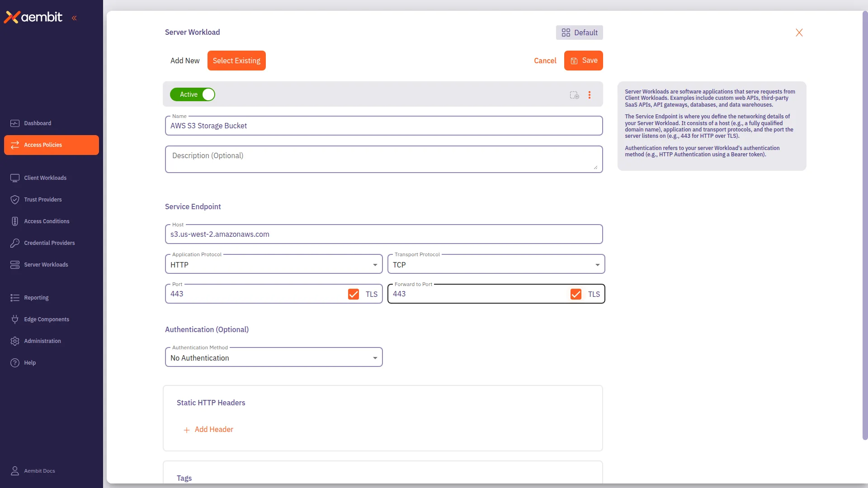The image size is (868, 488).
Task: Open the Application Protocol dropdown
Action: click(x=274, y=264)
